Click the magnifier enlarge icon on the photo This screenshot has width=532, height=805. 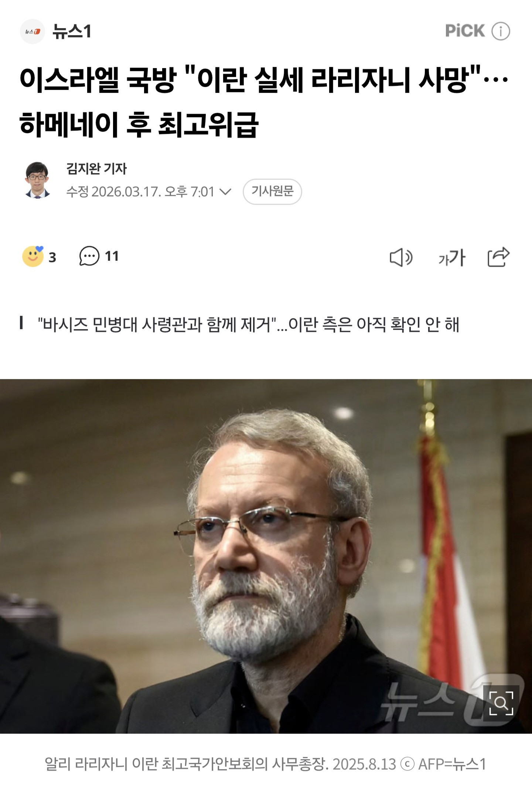click(x=501, y=703)
